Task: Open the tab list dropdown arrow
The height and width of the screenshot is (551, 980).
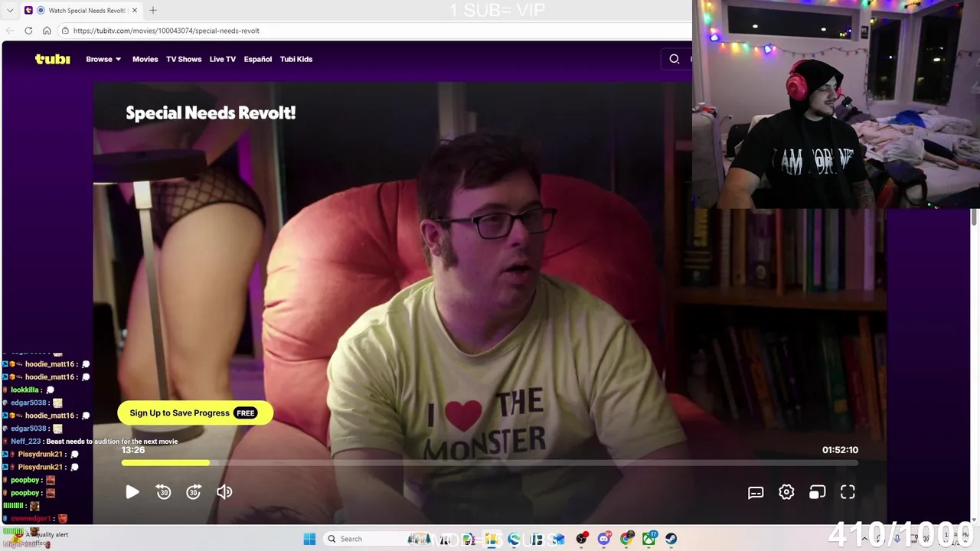Action: [10, 10]
